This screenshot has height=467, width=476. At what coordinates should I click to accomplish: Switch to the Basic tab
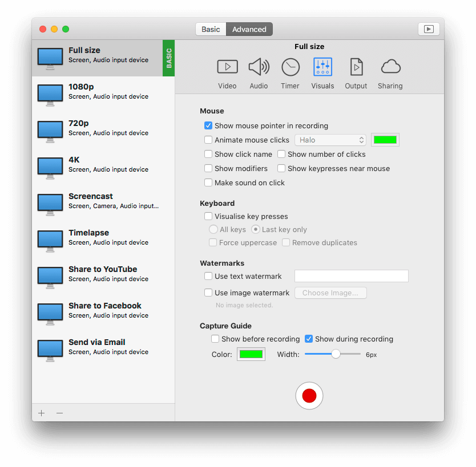pyautogui.click(x=211, y=30)
